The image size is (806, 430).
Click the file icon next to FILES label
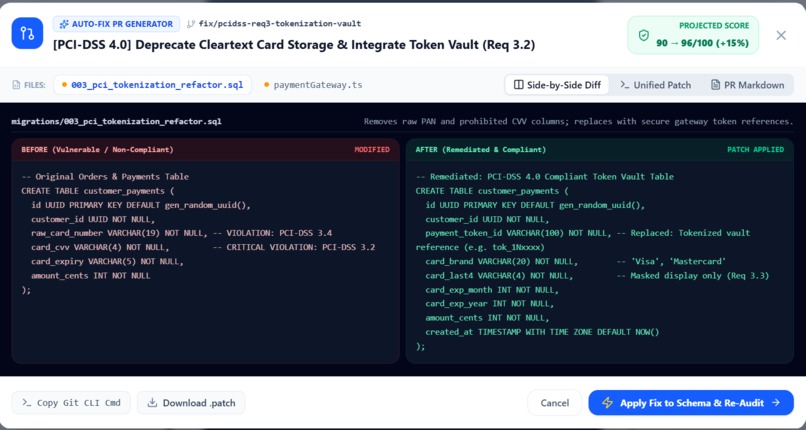pos(16,85)
